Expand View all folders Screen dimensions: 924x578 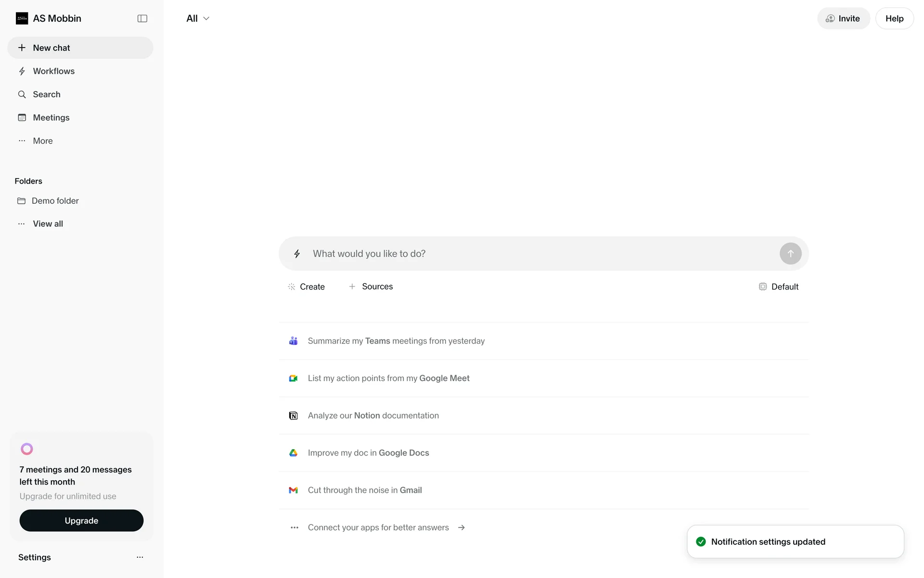pyautogui.click(x=48, y=223)
